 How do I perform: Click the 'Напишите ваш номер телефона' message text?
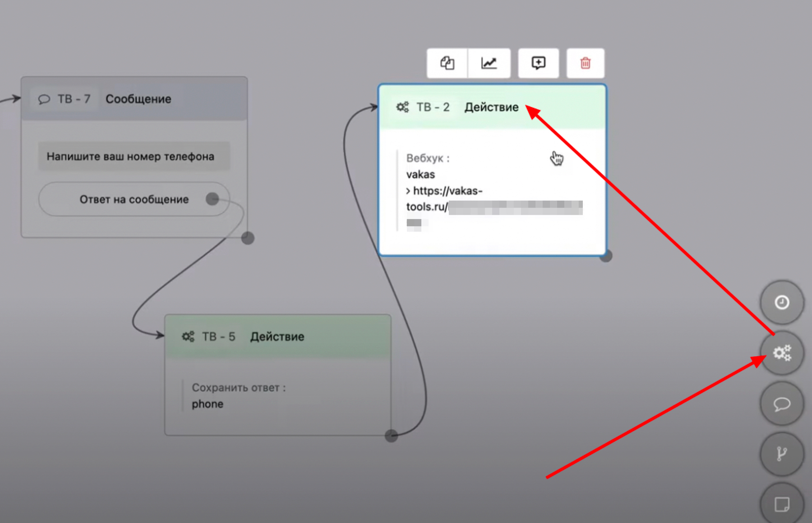pyautogui.click(x=131, y=156)
